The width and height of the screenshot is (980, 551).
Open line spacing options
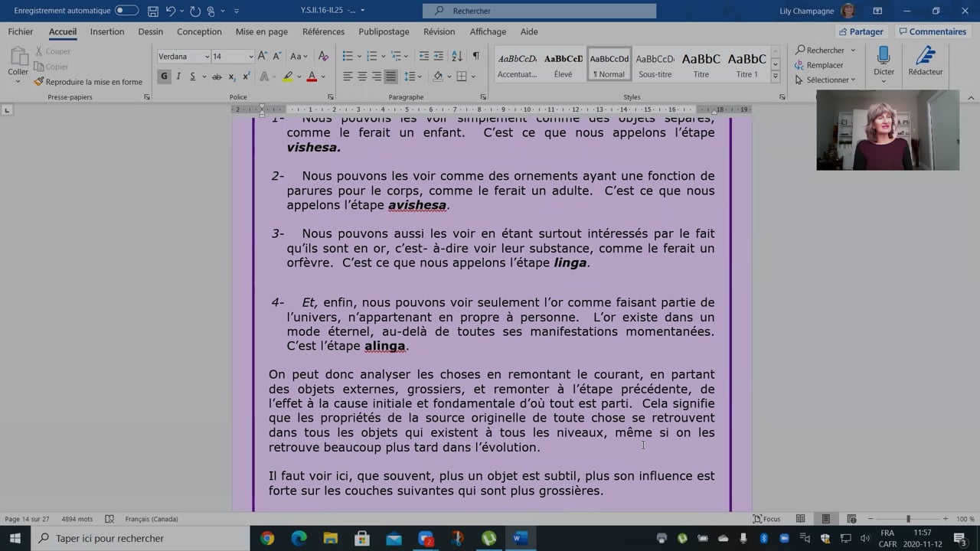point(413,77)
